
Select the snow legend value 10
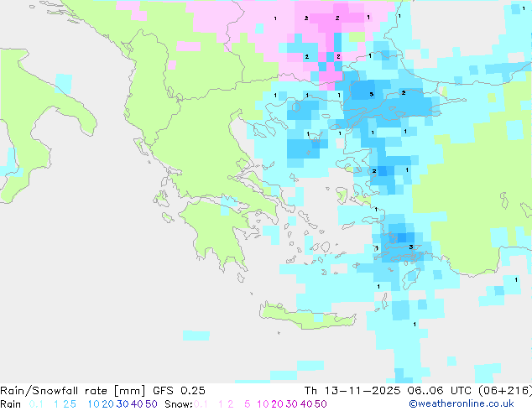263,404
